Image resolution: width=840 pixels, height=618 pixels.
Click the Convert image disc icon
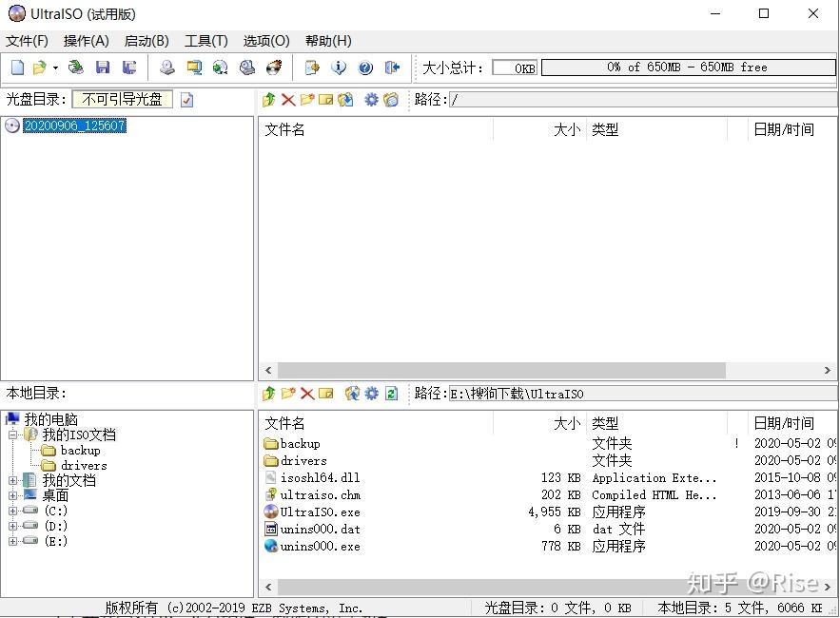click(x=220, y=68)
